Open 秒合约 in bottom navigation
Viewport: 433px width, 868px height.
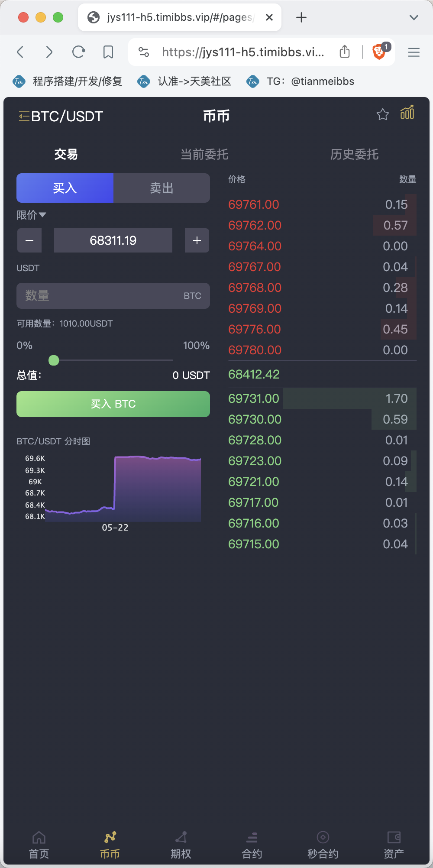[x=323, y=845]
